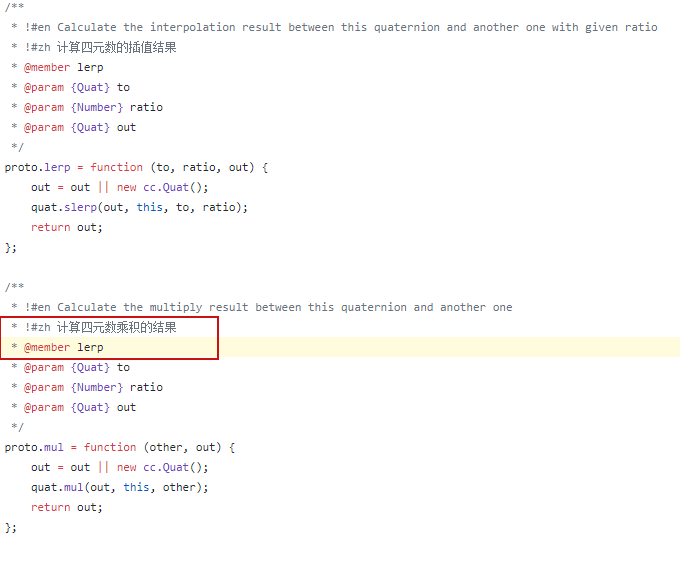Screen dimensions: 680x563
Task: Click the Chinese comment 计算四元数的插值结果
Action: [x=117, y=47]
